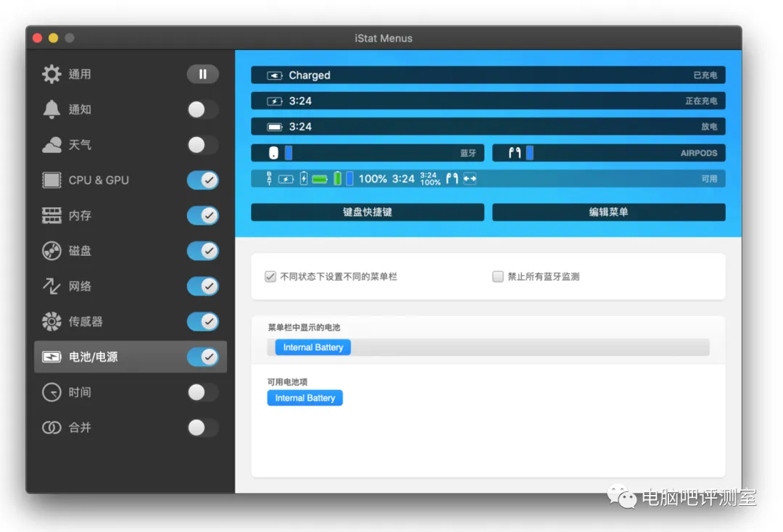Image resolution: width=783 pixels, height=532 pixels.
Task: Click the blue bar next to the mouse icon
Action: coord(289,153)
